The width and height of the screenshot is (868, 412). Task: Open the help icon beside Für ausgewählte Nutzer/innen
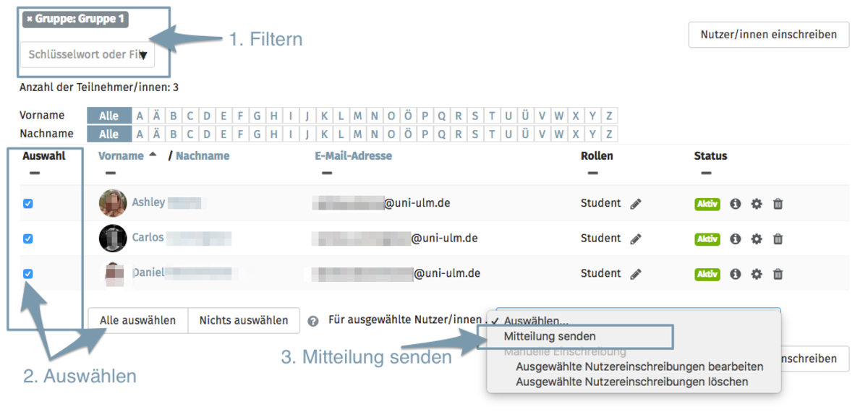click(313, 321)
